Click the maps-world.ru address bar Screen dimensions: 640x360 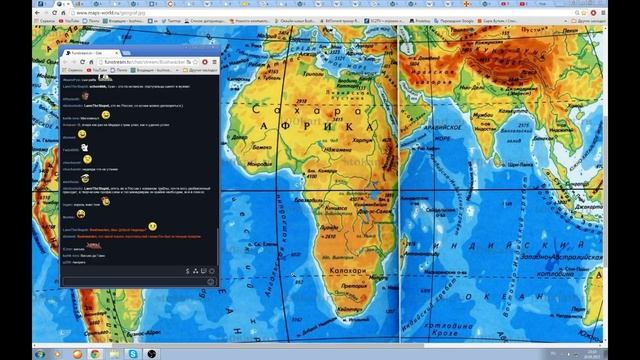pyautogui.click(x=322, y=13)
